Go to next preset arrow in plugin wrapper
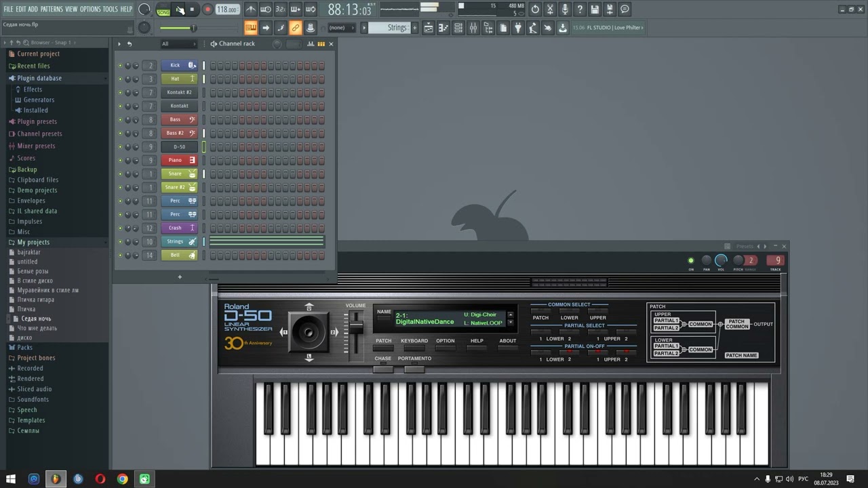Screen dimensions: 868x488 (766, 246)
